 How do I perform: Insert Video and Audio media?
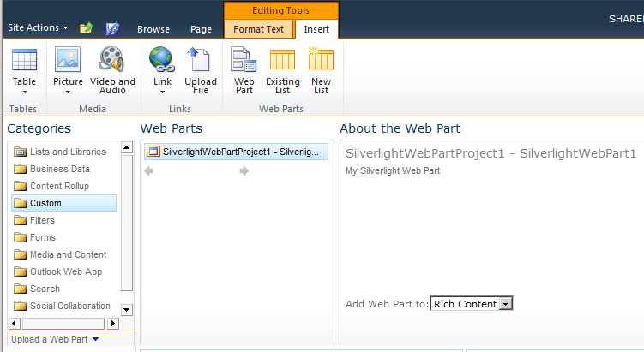[112, 70]
